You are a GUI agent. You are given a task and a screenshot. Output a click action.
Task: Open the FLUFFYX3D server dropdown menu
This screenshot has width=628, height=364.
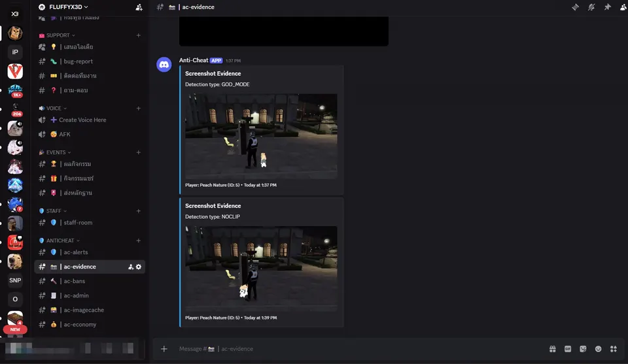(x=68, y=7)
